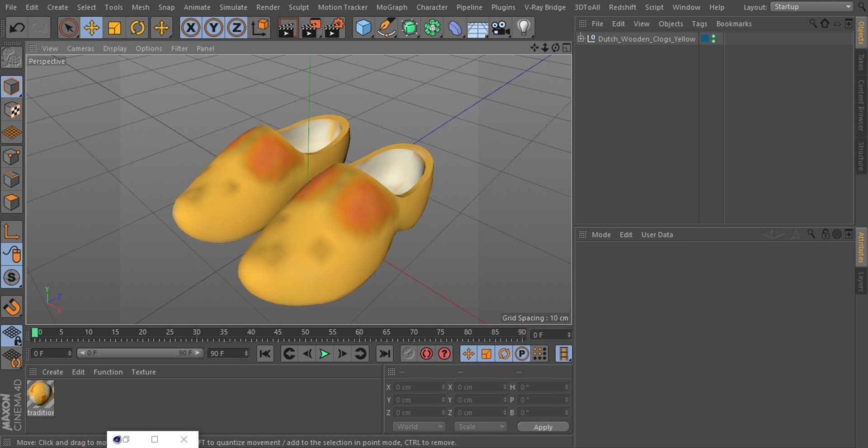The width and height of the screenshot is (868, 448).
Task: Click the Undo arrow icon
Action: (x=17, y=28)
